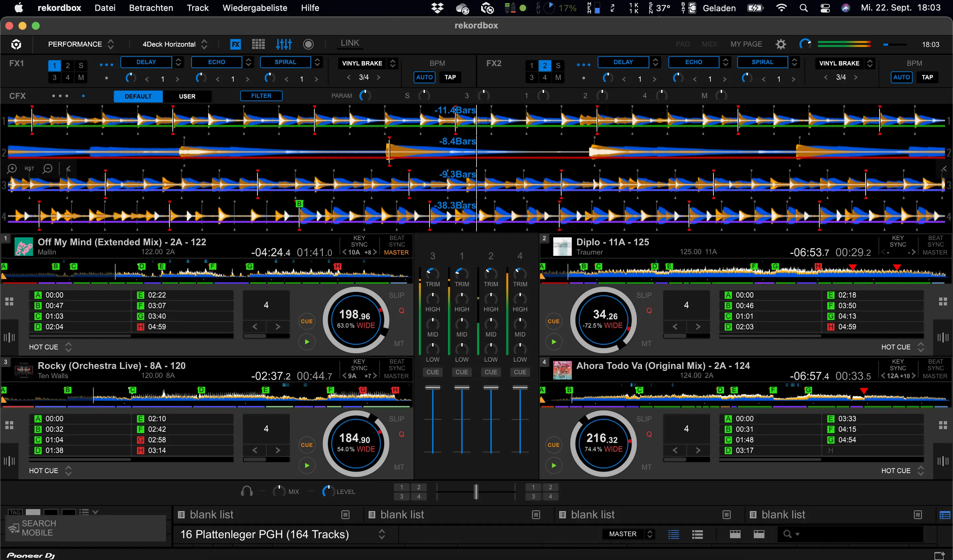Open the Wiedergabeliste menu

pos(254,8)
